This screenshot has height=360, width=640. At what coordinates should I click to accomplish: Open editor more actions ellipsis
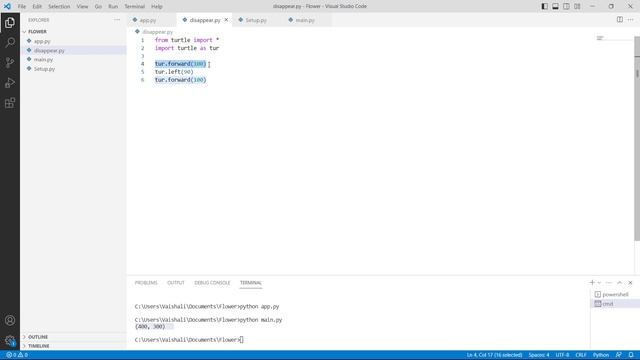tap(631, 20)
